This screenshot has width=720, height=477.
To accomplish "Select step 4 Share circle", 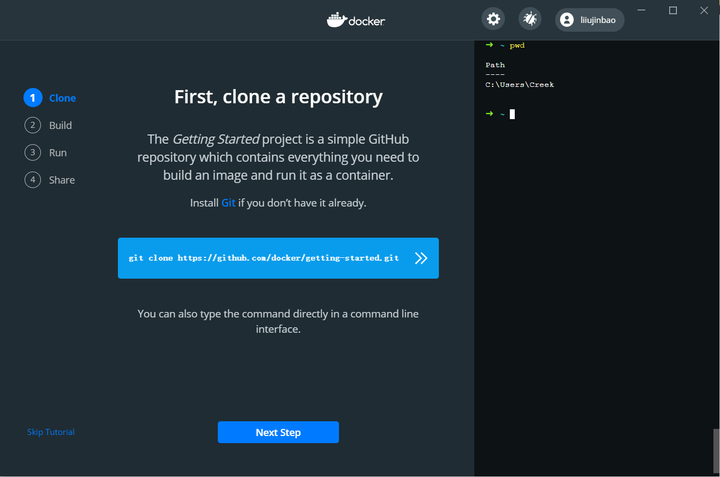I will [33, 180].
